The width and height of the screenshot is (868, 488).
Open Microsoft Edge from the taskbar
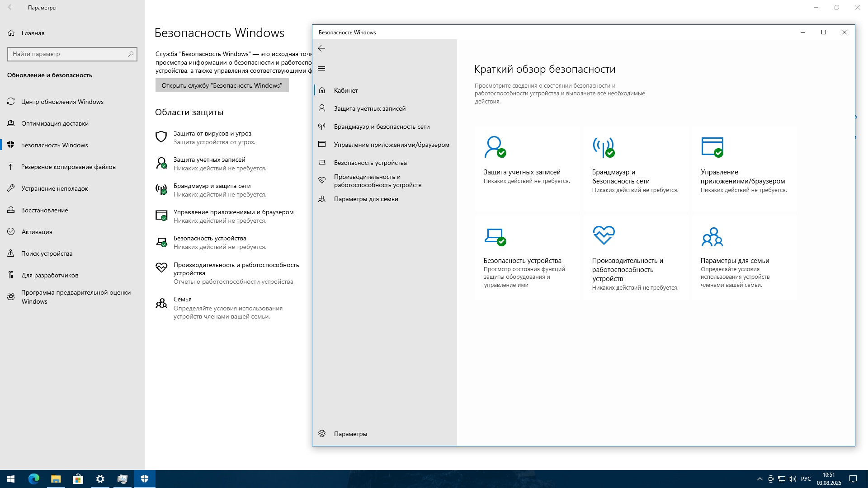tap(34, 479)
